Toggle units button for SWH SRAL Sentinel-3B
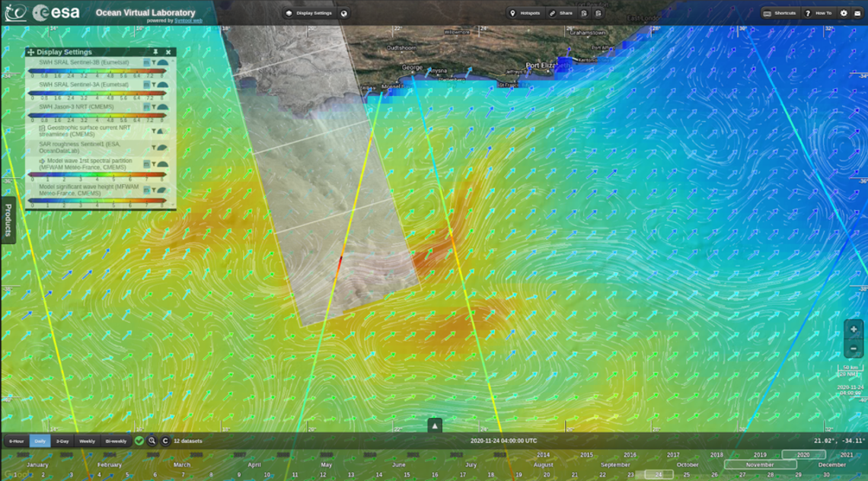Viewport: 868px width, 481px height. 147,62
